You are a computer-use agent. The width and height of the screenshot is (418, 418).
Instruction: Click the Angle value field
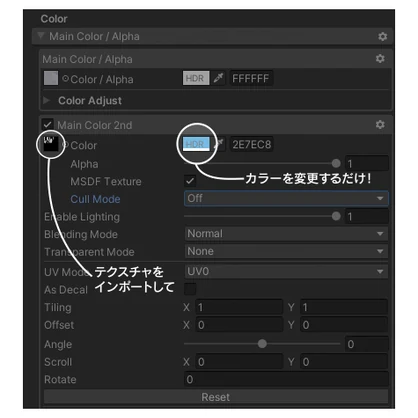pyautogui.click(x=367, y=344)
